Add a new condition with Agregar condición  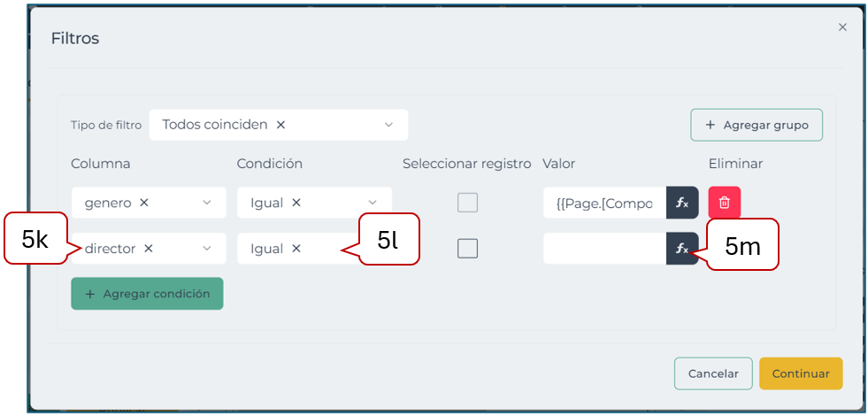[x=147, y=294]
